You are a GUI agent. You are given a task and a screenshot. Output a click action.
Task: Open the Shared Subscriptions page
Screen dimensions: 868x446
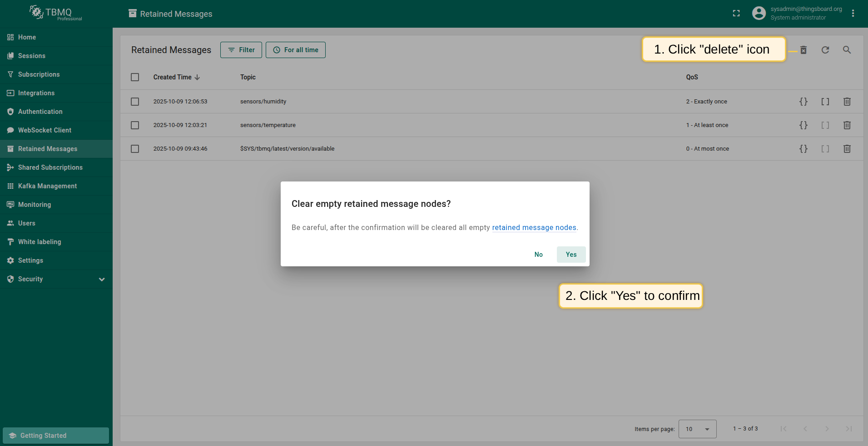point(50,167)
